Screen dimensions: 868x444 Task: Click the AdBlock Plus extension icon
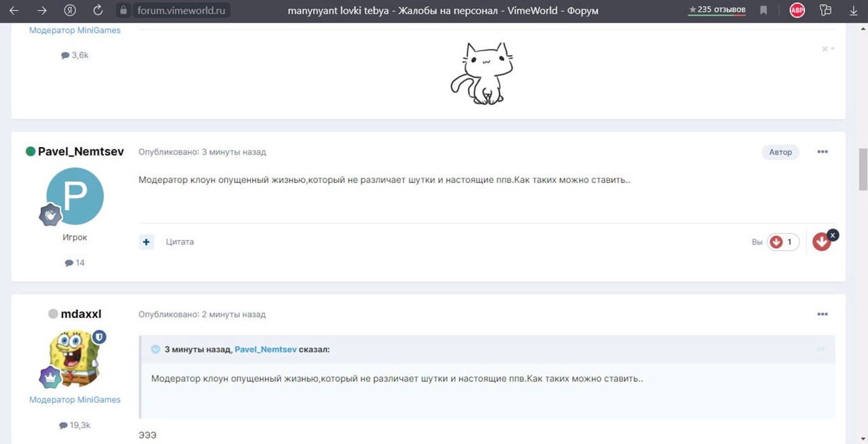797,11
